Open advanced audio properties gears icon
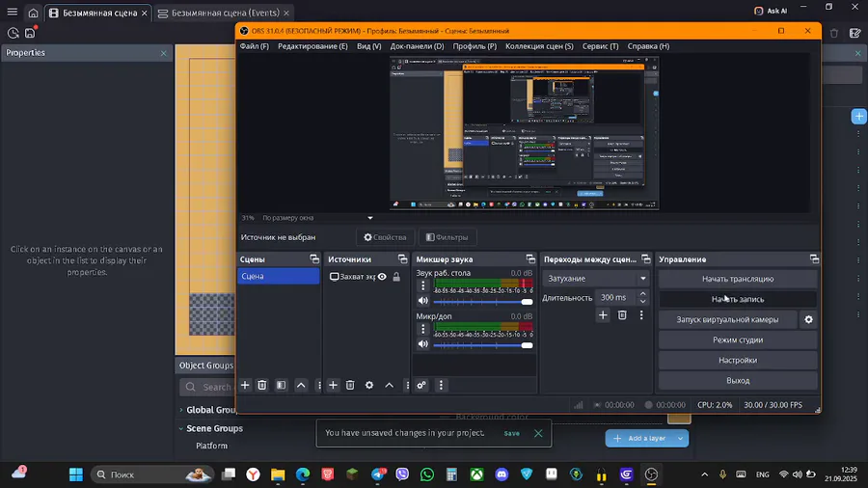The height and width of the screenshot is (488, 868). pos(421,385)
